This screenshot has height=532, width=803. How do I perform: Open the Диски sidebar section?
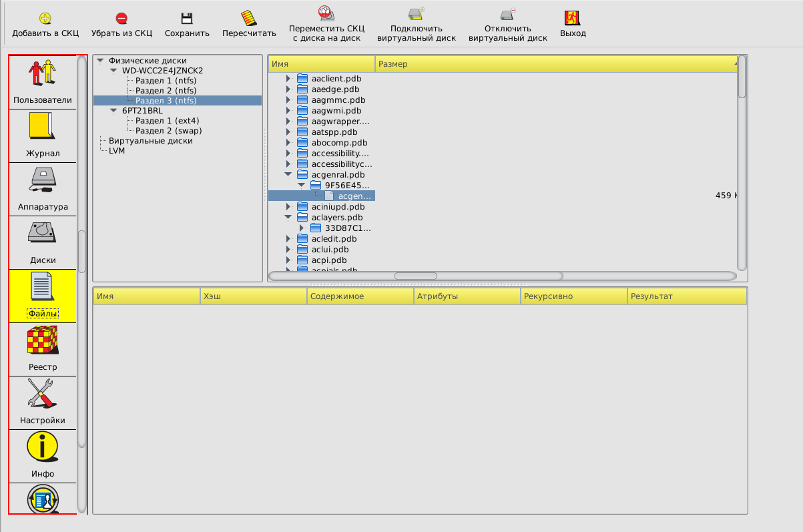(x=43, y=243)
